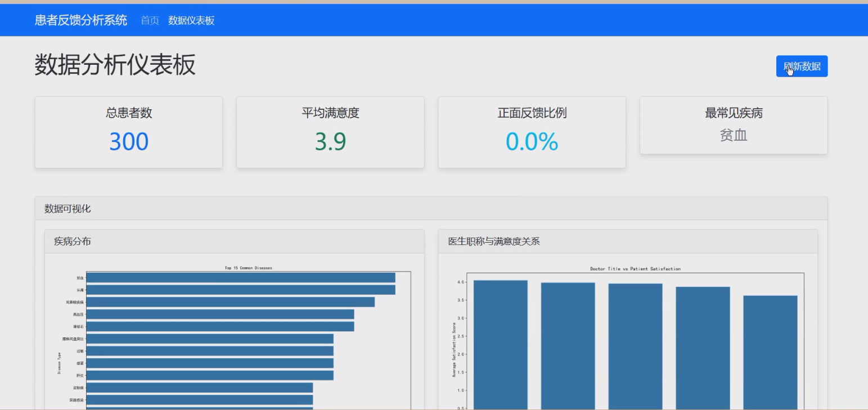Select the average satisfaction value 3.9

point(330,141)
